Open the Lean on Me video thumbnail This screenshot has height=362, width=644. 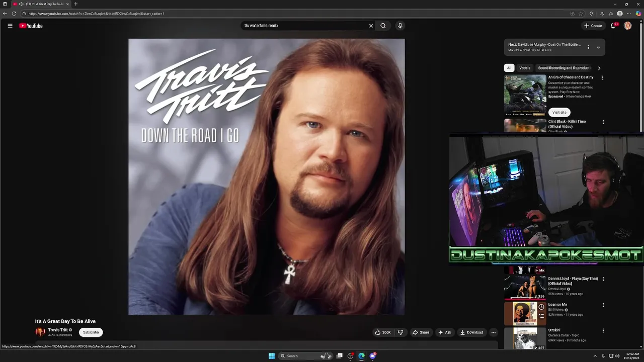click(525, 313)
